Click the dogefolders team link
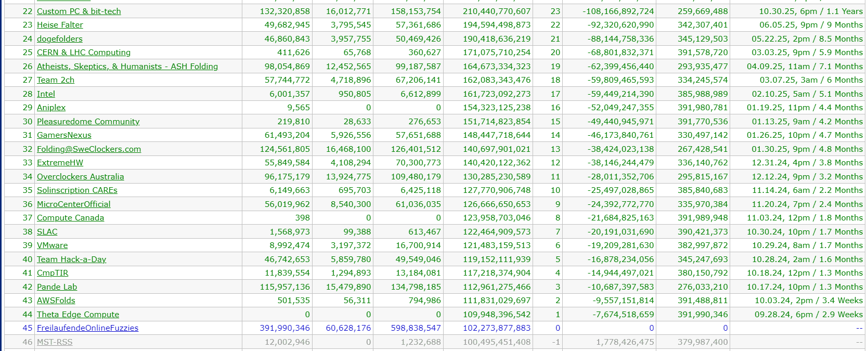Image resolution: width=868 pixels, height=351 pixels. 60,38
